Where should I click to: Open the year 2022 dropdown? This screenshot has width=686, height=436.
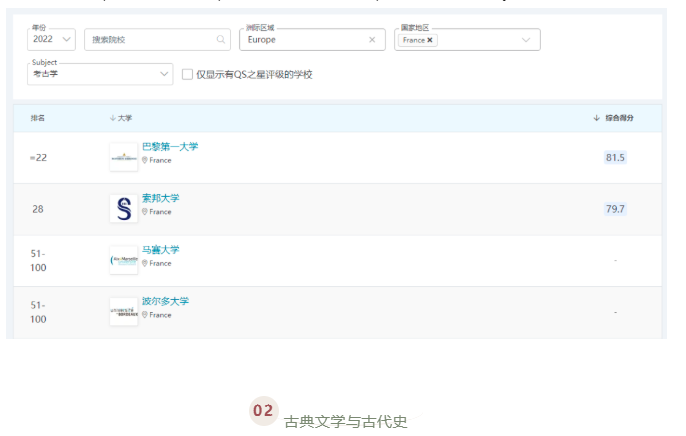tap(51, 39)
